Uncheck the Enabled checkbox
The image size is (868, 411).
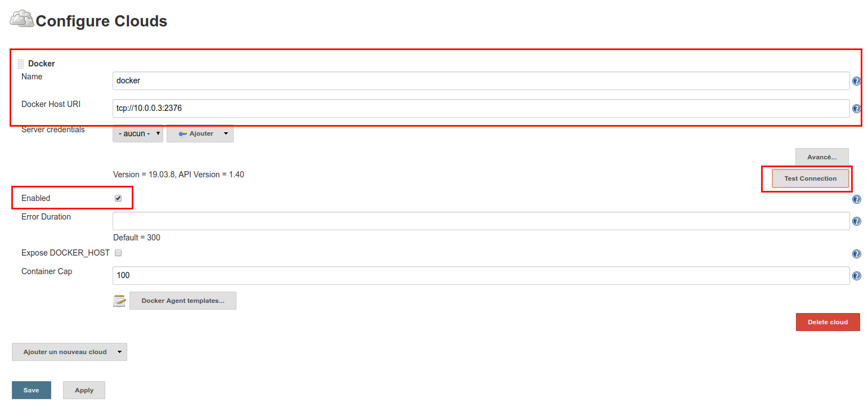click(x=118, y=198)
